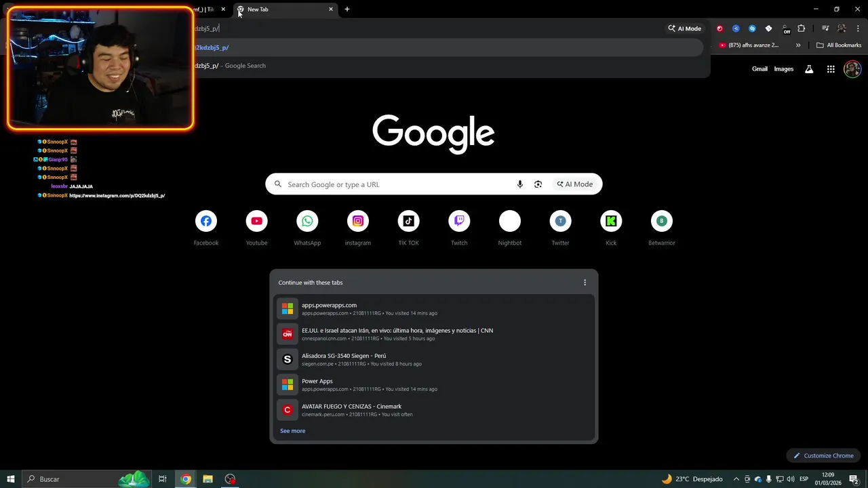
Task: Open the Betwarrior shortcut
Action: (x=662, y=221)
